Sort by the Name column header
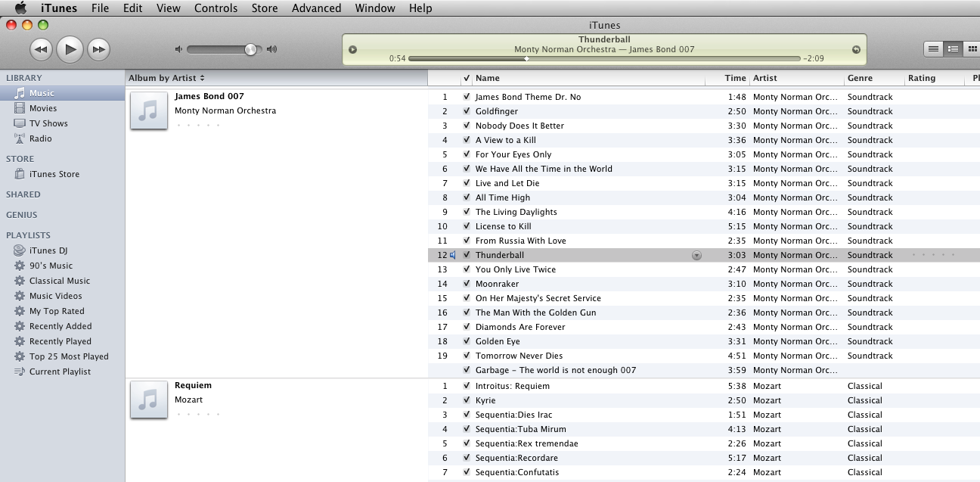The width and height of the screenshot is (980, 482). click(588, 78)
